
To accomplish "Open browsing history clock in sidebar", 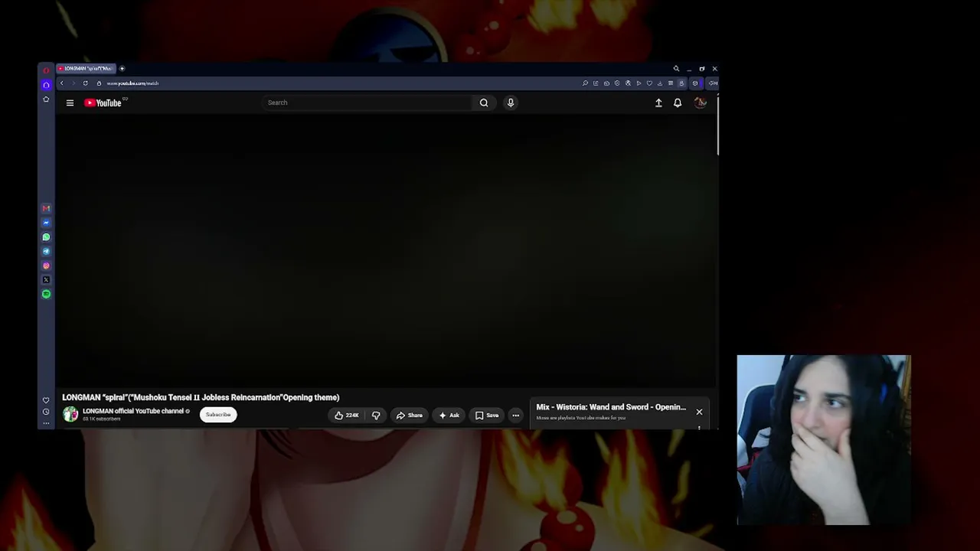I will point(46,412).
